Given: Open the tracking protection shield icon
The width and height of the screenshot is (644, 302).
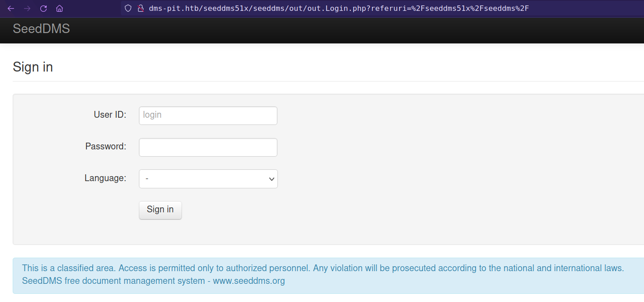Looking at the screenshot, I should pyautogui.click(x=128, y=8).
